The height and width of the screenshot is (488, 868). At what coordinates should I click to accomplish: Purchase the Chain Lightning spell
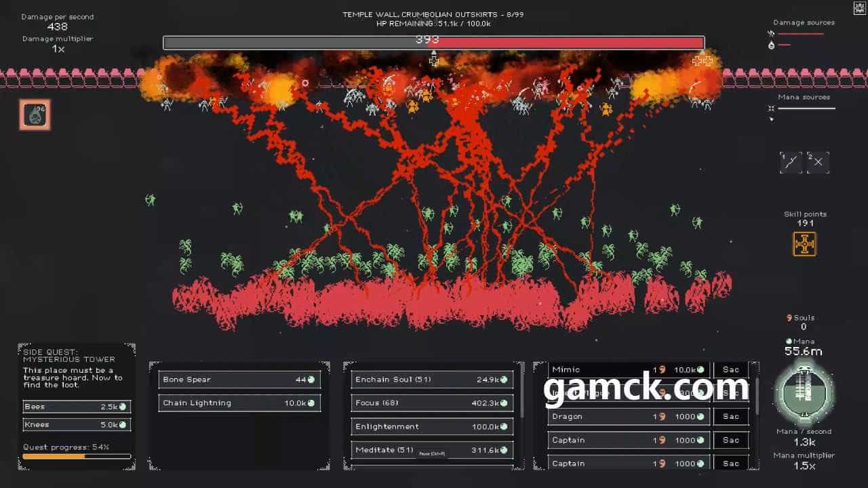tap(239, 403)
